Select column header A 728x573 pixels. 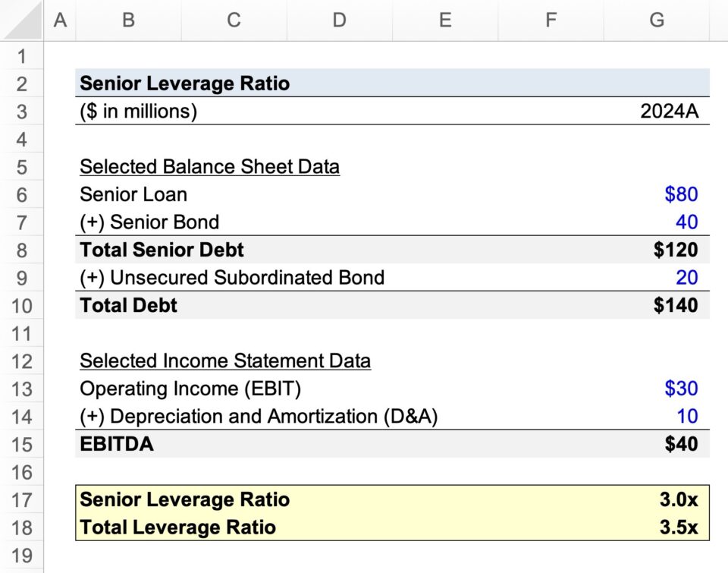coord(61,20)
